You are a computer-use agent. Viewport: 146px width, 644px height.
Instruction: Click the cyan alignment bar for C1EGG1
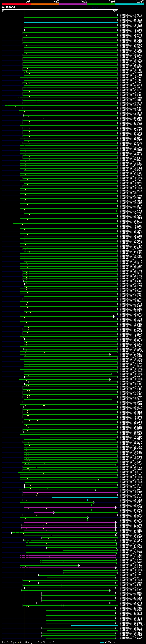71,22
